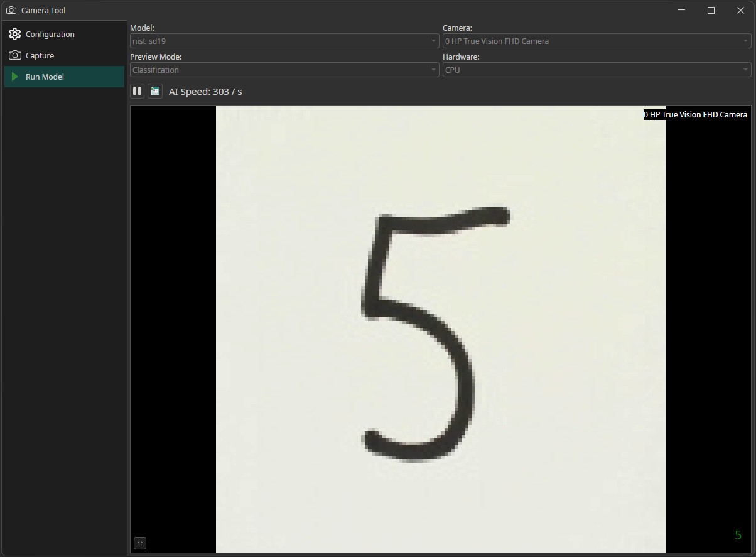756x557 pixels.
Task: Expand the Hardware dropdown set to CPU
Action: click(597, 70)
